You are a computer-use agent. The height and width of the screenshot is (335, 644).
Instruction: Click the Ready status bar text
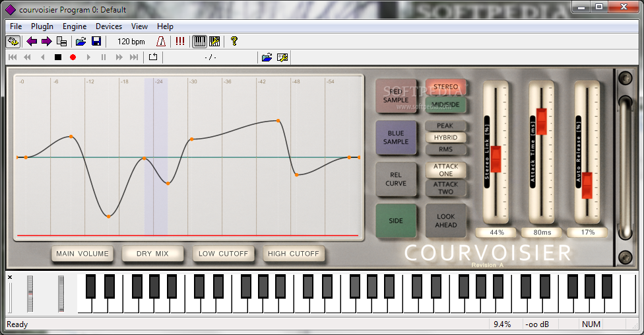17,324
